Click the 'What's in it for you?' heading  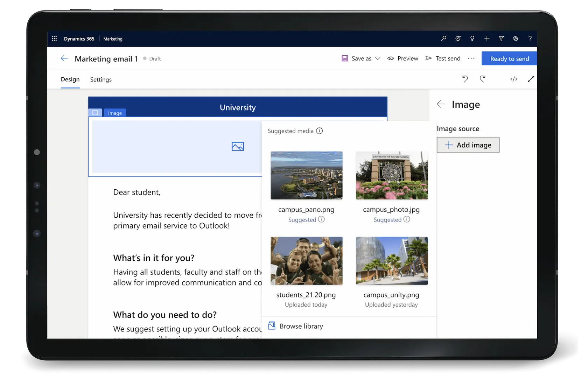[x=154, y=258]
